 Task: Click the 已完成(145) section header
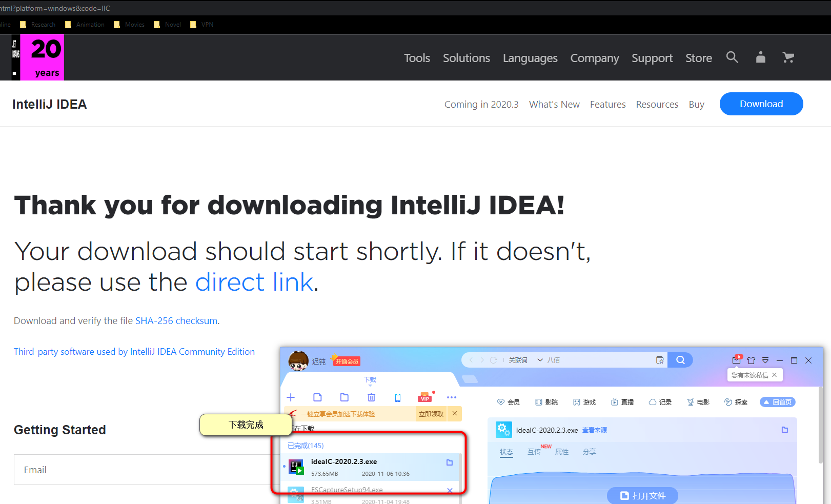click(x=306, y=446)
